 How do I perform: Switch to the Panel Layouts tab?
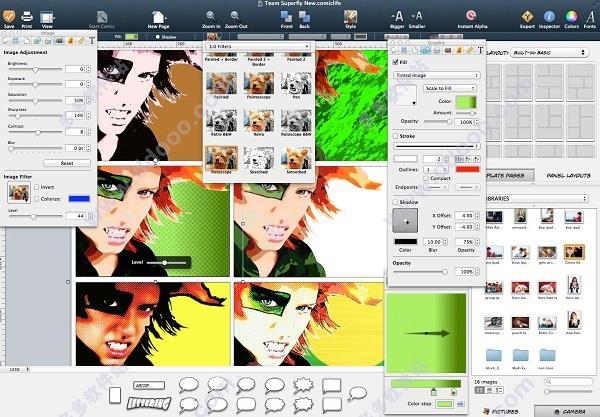coord(568,176)
